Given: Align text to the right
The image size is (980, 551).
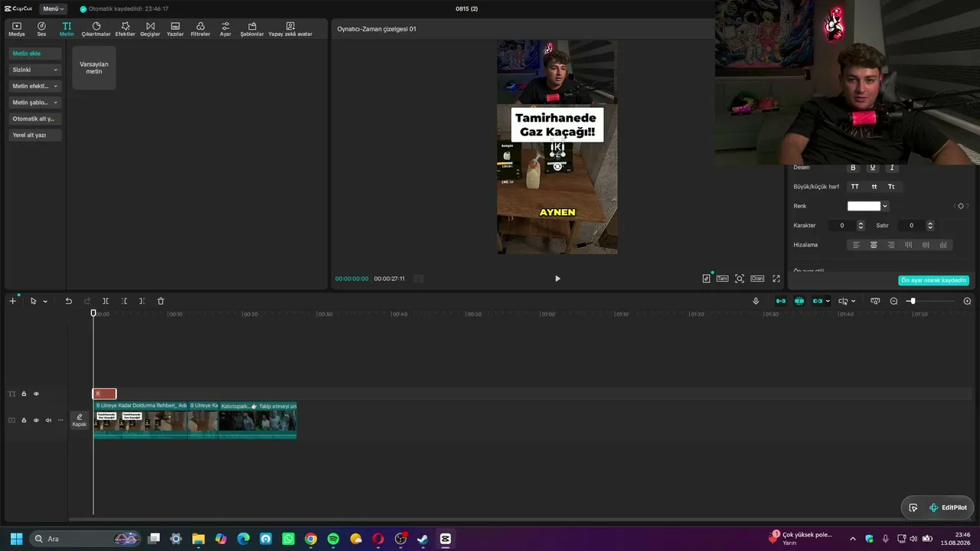Looking at the screenshot, I should 891,245.
